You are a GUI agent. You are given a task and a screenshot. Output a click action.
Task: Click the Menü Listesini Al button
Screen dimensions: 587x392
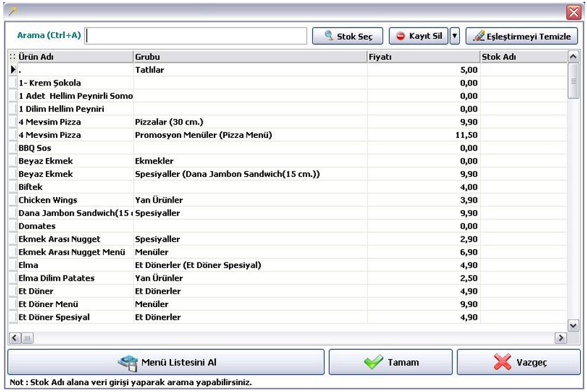click(x=166, y=362)
